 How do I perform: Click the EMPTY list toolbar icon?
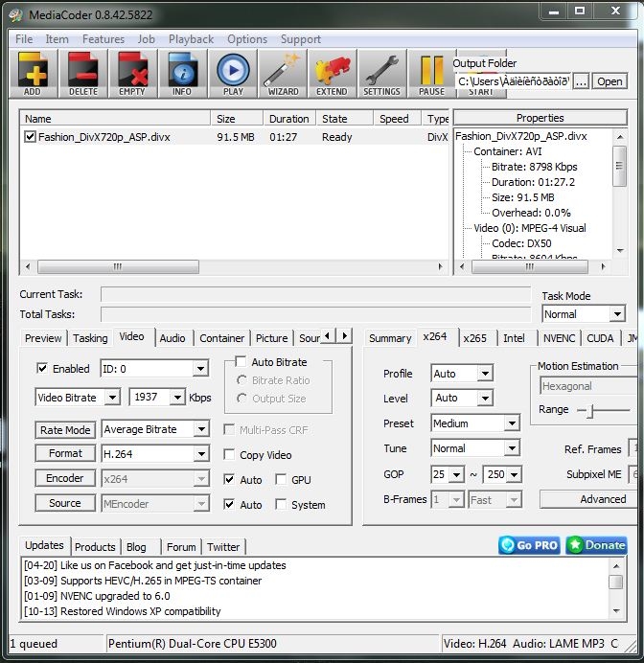pos(132,74)
